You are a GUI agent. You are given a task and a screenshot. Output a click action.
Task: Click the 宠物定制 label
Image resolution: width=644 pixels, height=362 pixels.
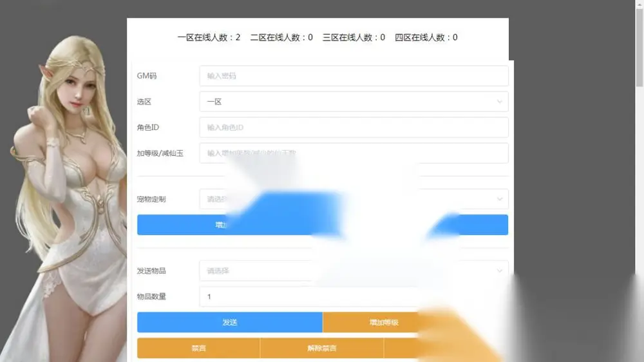[151, 199]
